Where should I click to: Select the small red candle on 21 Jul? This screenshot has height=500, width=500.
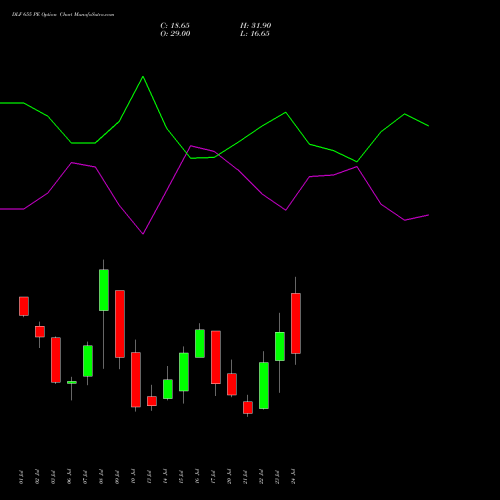click(248, 407)
